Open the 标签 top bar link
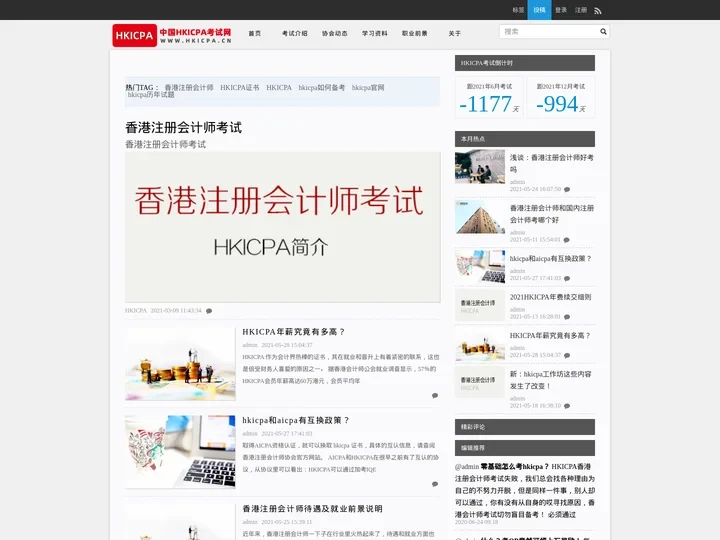 [x=518, y=10]
